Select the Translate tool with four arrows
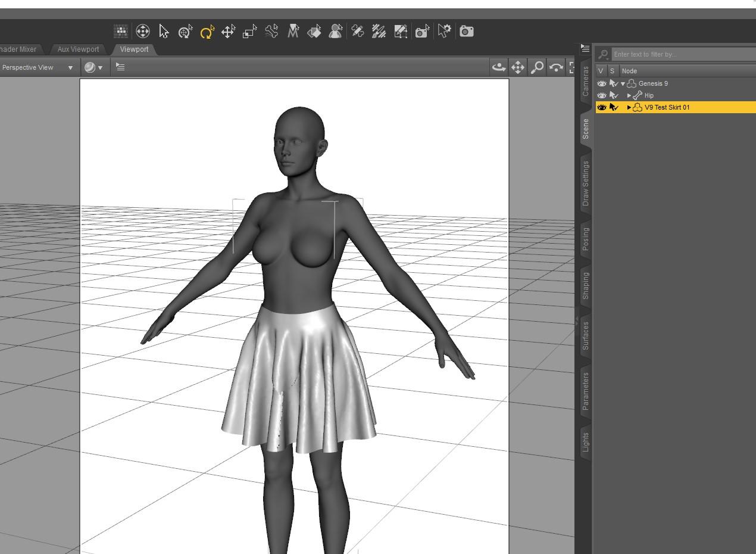756x554 pixels. tap(228, 32)
